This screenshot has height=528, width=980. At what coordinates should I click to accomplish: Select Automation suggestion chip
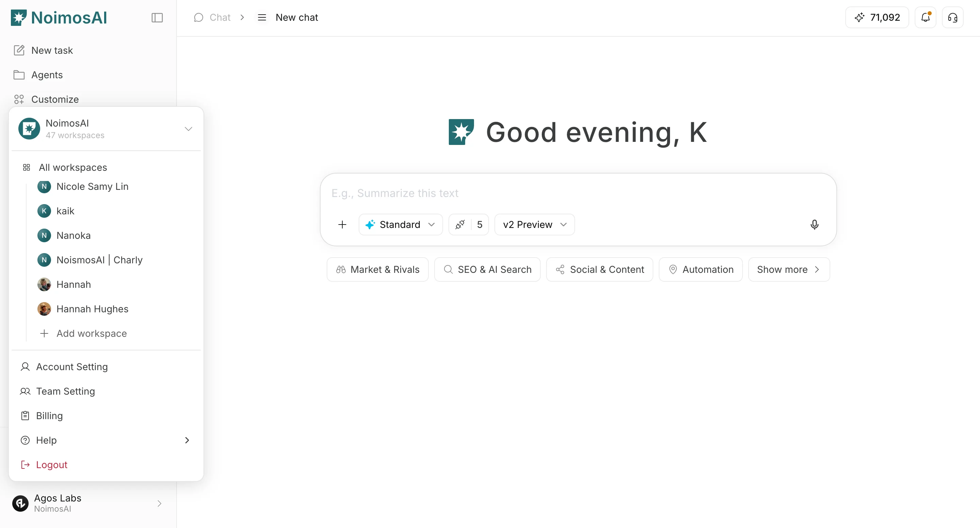[700, 269]
